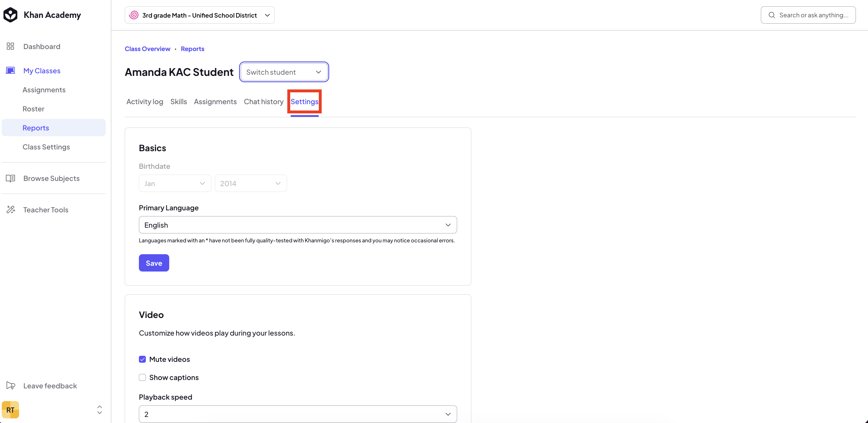868x423 pixels.
Task: Select Reports in the sidebar
Action: pyautogui.click(x=54, y=128)
